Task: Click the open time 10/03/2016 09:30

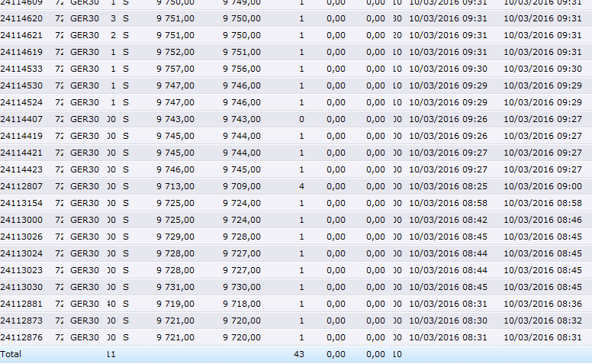Action: click(448, 69)
